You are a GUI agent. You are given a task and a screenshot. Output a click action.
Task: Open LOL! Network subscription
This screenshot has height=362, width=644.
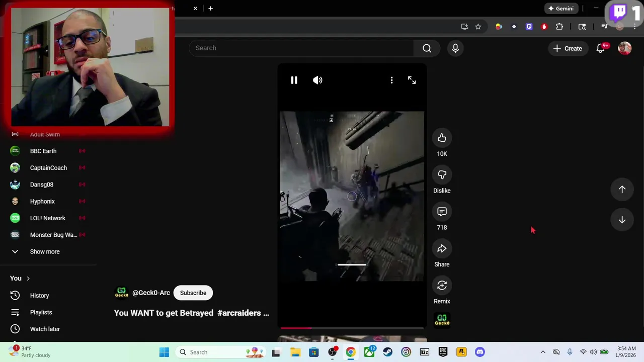[x=48, y=218]
